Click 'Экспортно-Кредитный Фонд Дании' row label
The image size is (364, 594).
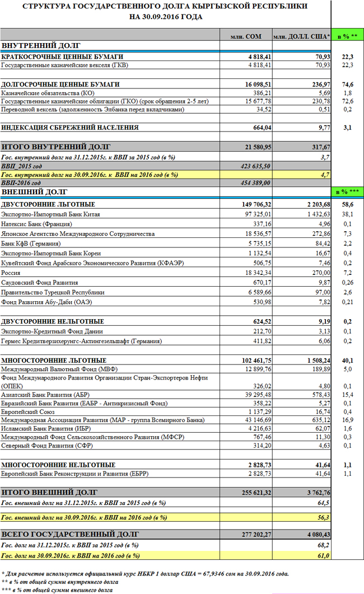pos(52,331)
